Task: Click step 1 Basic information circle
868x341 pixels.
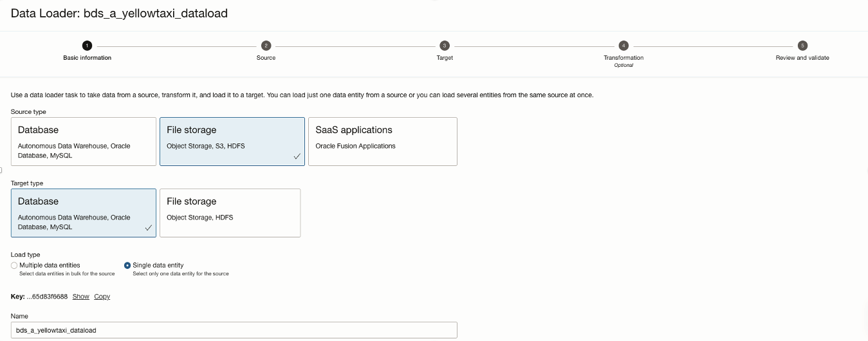Action: tap(87, 46)
